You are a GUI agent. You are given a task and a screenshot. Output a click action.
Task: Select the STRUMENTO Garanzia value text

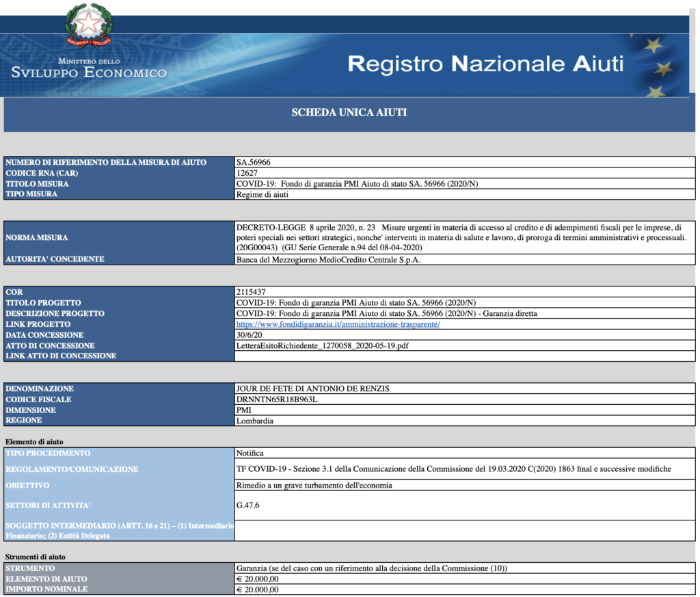click(371, 568)
